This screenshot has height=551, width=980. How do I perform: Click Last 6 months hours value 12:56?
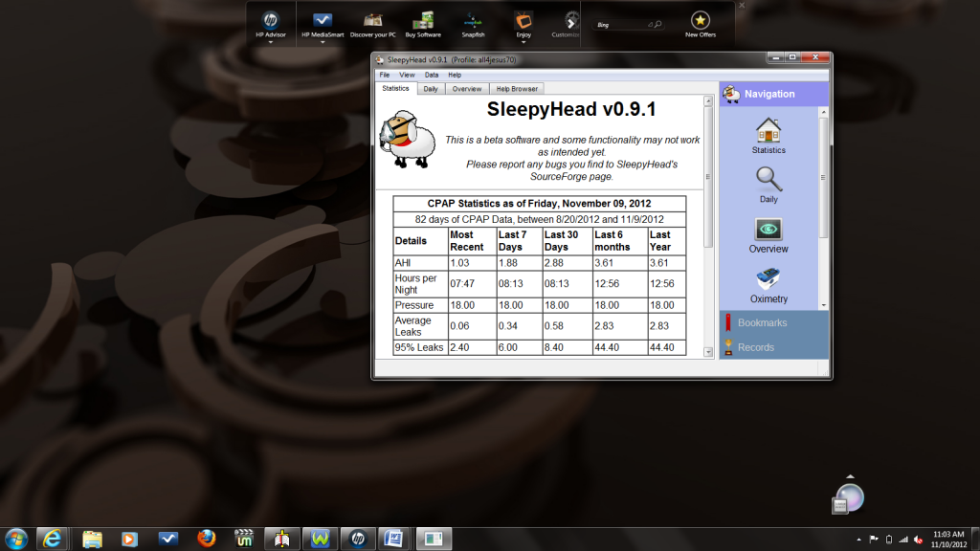point(607,283)
